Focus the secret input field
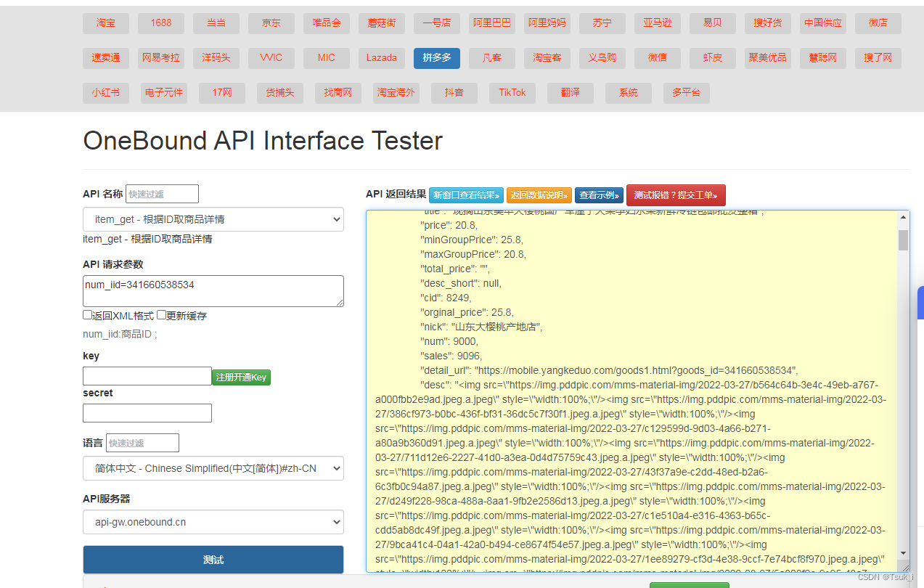 [147, 413]
